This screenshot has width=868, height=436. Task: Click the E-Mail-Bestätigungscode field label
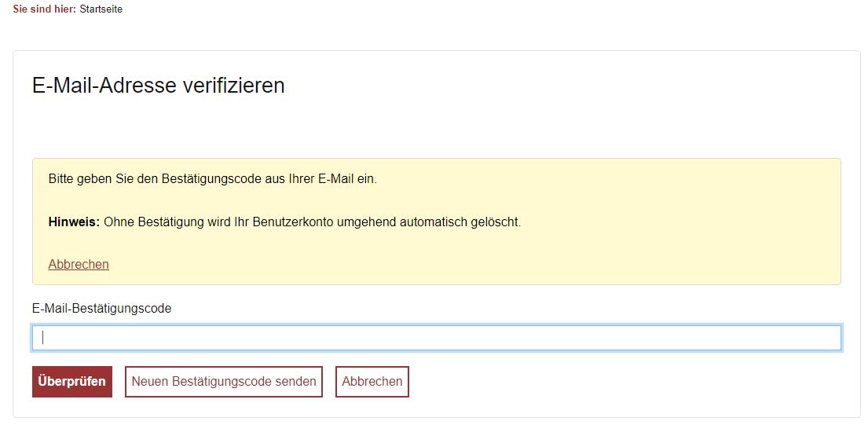coord(102,309)
